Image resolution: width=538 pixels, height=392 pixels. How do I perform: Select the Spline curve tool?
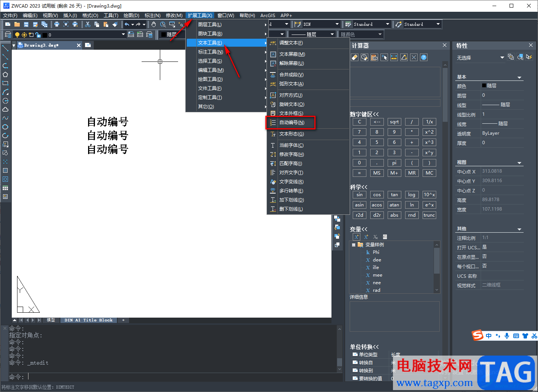pyautogui.click(x=5, y=118)
